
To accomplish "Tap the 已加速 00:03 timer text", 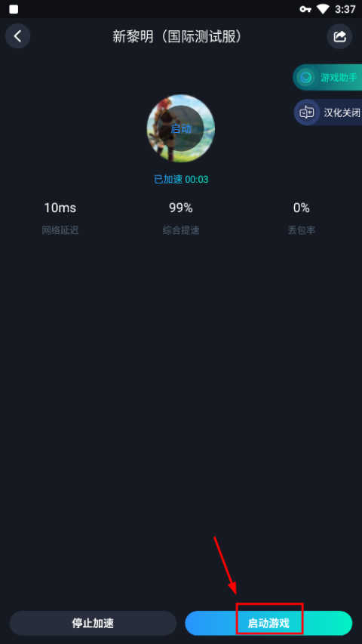I will [181, 180].
